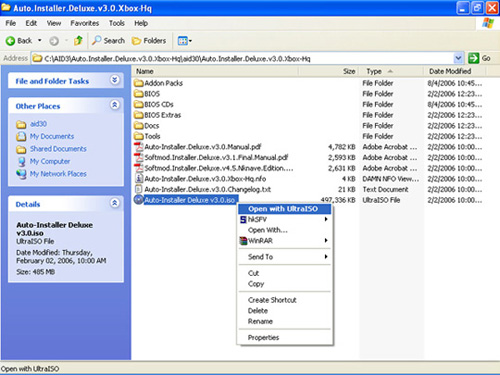Image resolution: width=500 pixels, height=375 pixels.
Task: Open the WinRAR context submenu
Action: pos(285,241)
